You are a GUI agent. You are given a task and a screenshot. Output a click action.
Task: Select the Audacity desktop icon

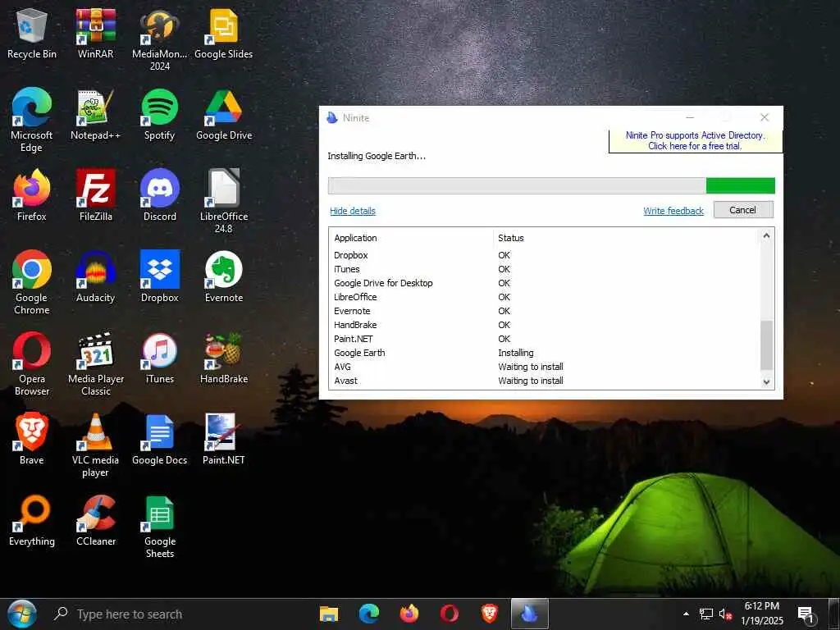pos(95,277)
